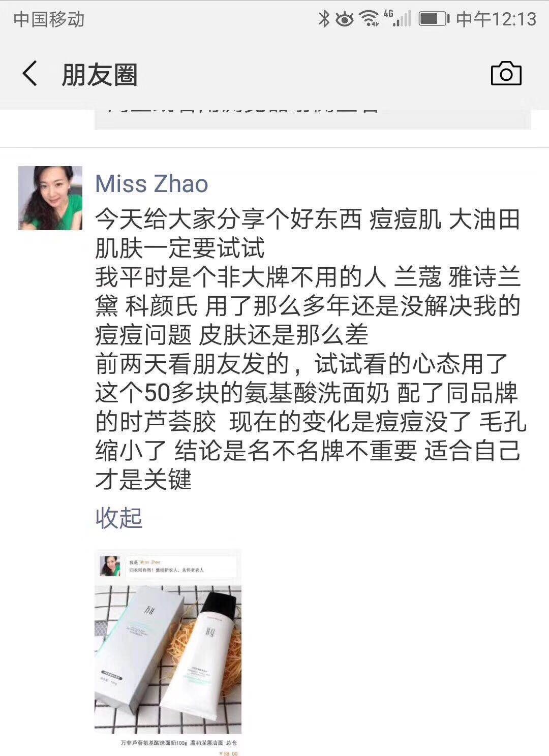Screen dimensions: 549x756
Task: Collapse the post with 收起
Action: 119,518
